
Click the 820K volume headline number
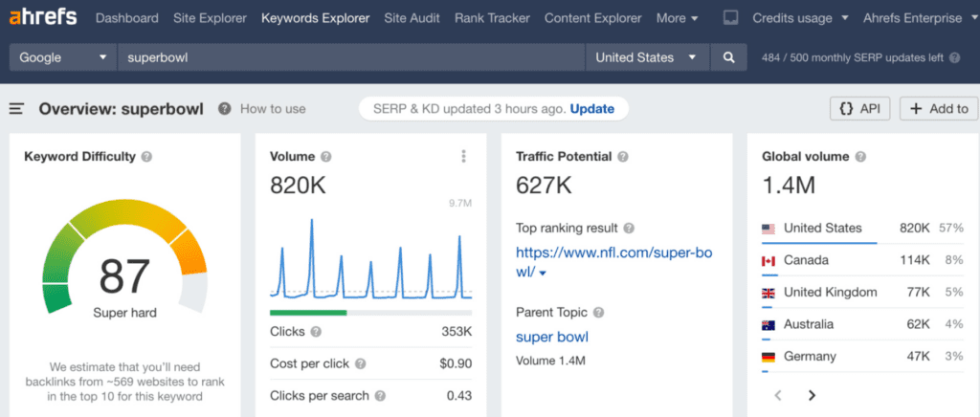click(x=299, y=186)
